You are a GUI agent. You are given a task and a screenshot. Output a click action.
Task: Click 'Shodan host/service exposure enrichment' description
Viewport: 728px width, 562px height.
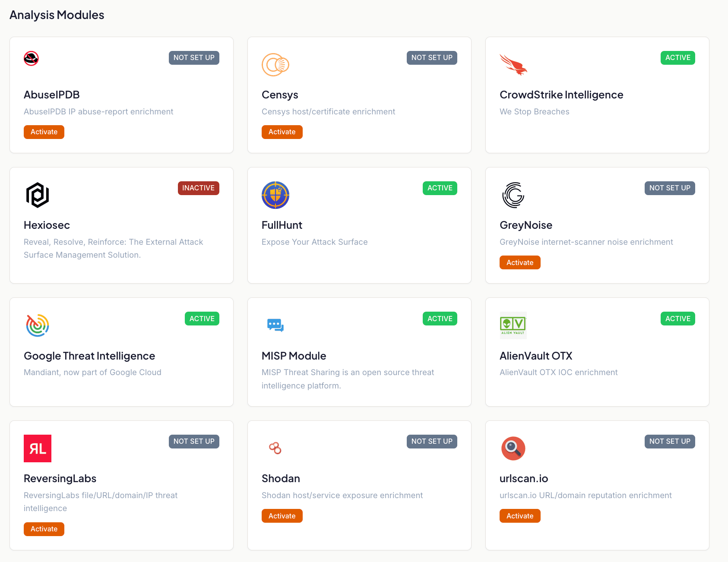[342, 496]
